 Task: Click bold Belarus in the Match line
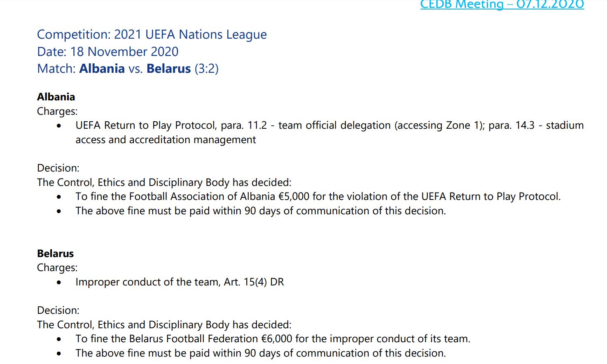(x=168, y=69)
